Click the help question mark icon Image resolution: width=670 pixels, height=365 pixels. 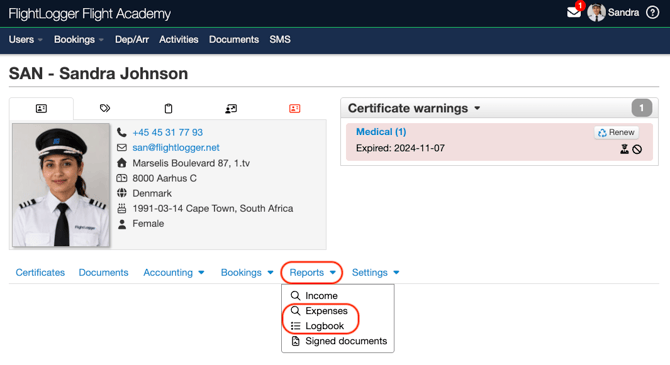point(652,13)
